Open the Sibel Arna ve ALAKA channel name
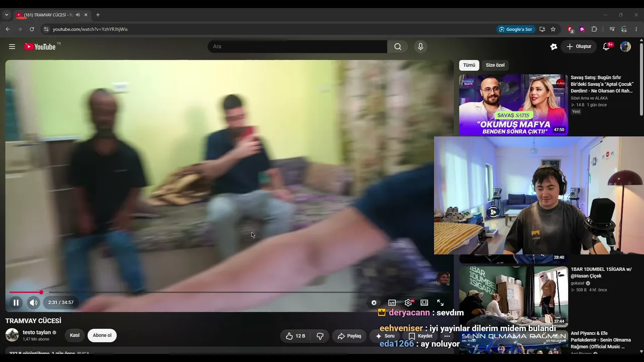The height and width of the screenshot is (362, 644). coord(589,98)
